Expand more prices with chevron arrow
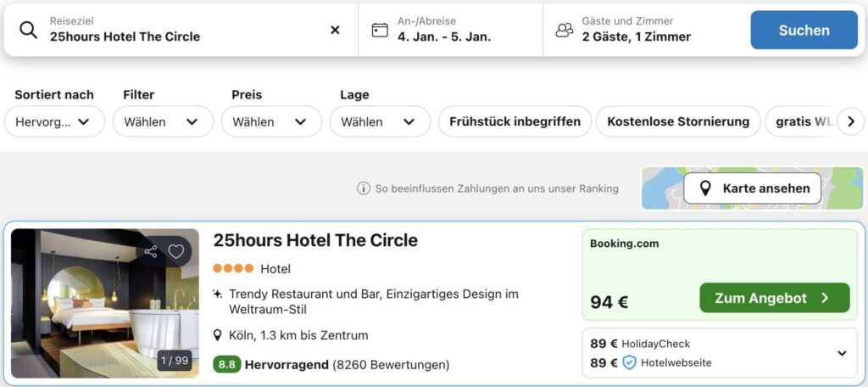This screenshot has width=868, height=387. 842,353
